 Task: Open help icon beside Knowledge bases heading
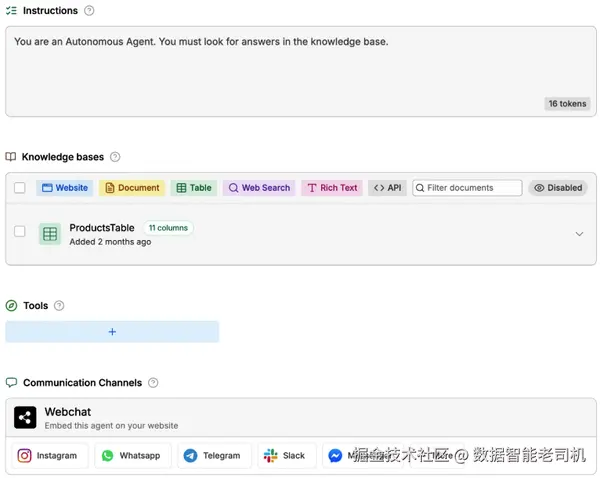115,157
